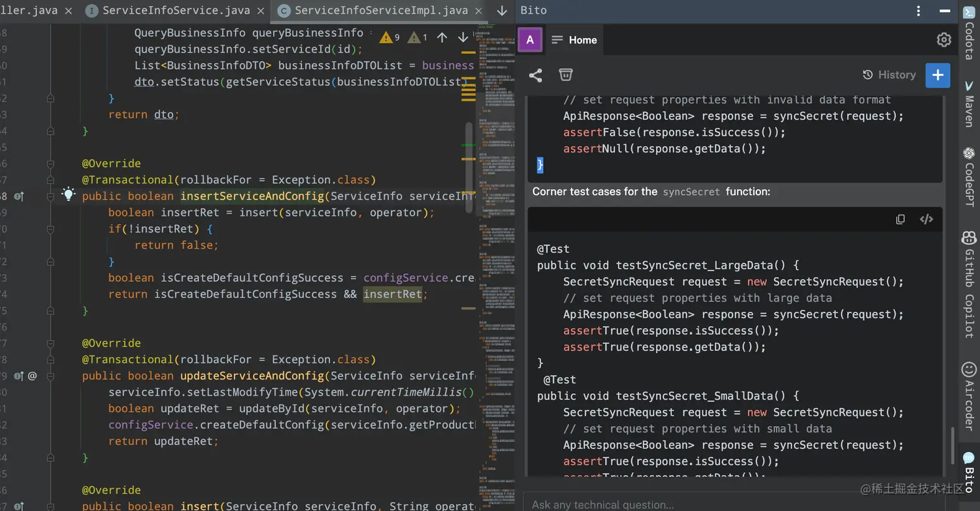Collapse the insertServiceAndConfig method fold marker
This screenshot has width=980, height=511.
[51, 196]
